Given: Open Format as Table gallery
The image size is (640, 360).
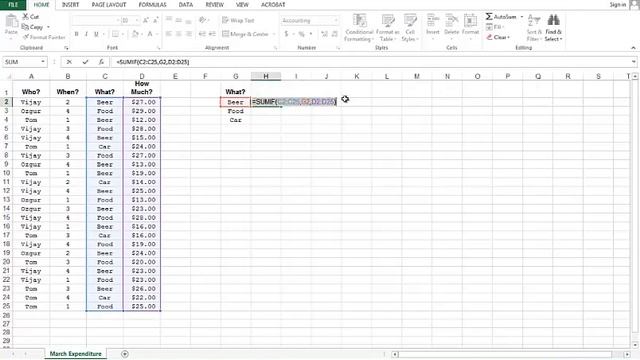Looking at the screenshot, I should tap(387, 27).
